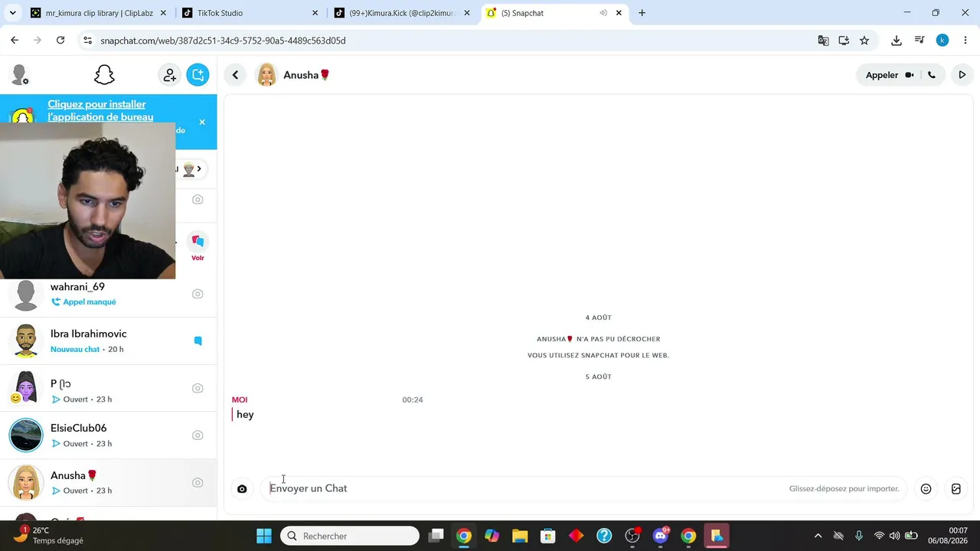
Task: Select the Anusha chat in the list
Action: tap(108, 482)
